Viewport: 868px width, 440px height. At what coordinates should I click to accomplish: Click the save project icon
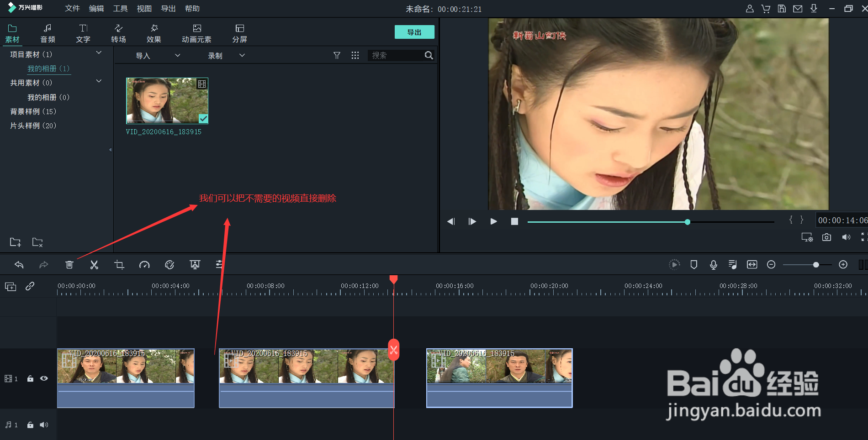coord(782,9)
